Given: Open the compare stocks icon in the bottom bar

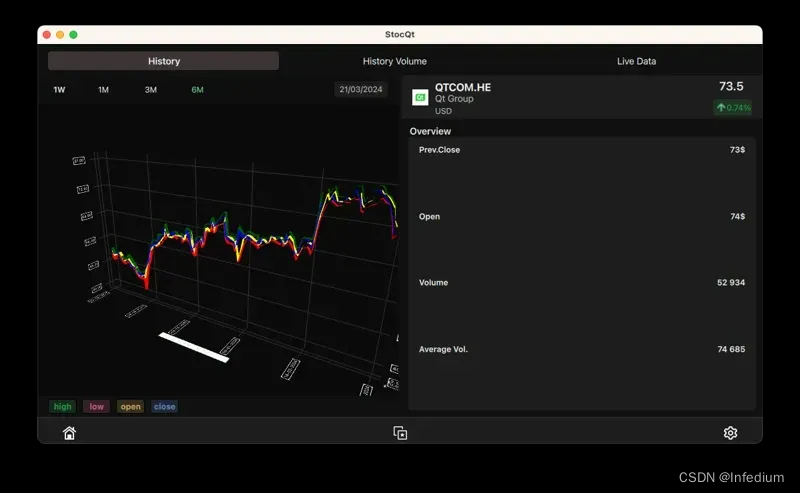Looking at the screenshot, I should (400, 433).
